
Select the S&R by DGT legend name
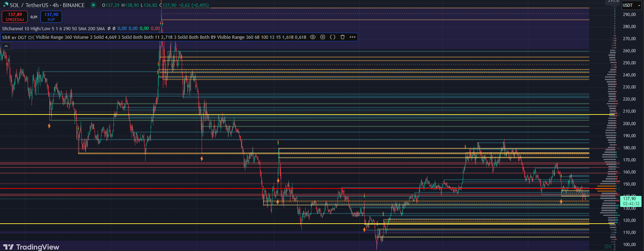pyautogui.click(x=14, y=37)
